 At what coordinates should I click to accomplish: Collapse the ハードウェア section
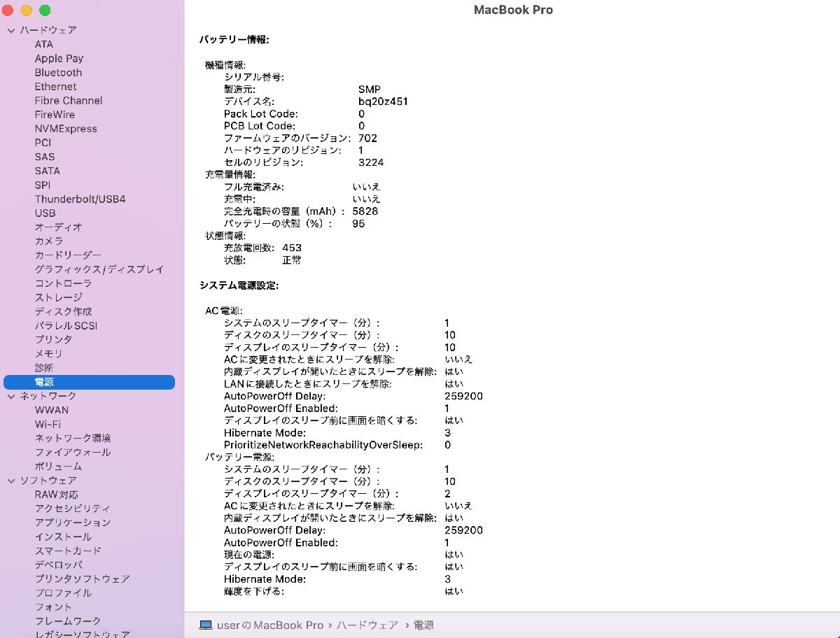click(11, 30)
